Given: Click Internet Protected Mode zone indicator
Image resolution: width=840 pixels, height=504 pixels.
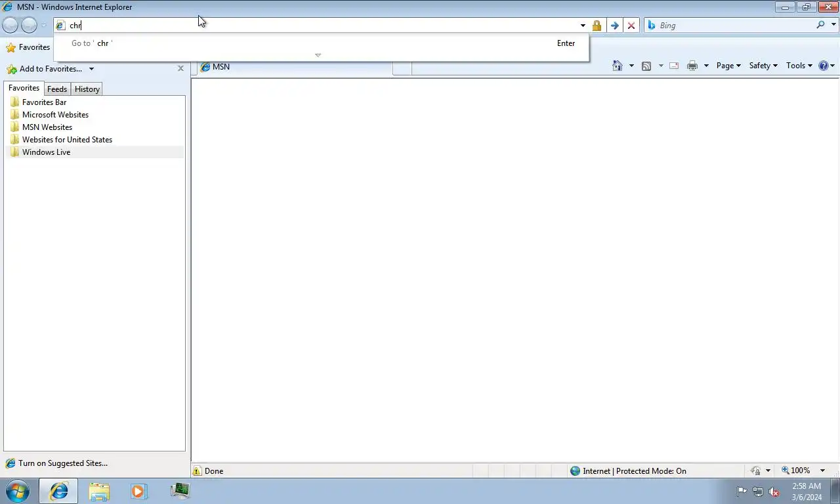Looking at the screenshot, I should click(x=628, y=471).
